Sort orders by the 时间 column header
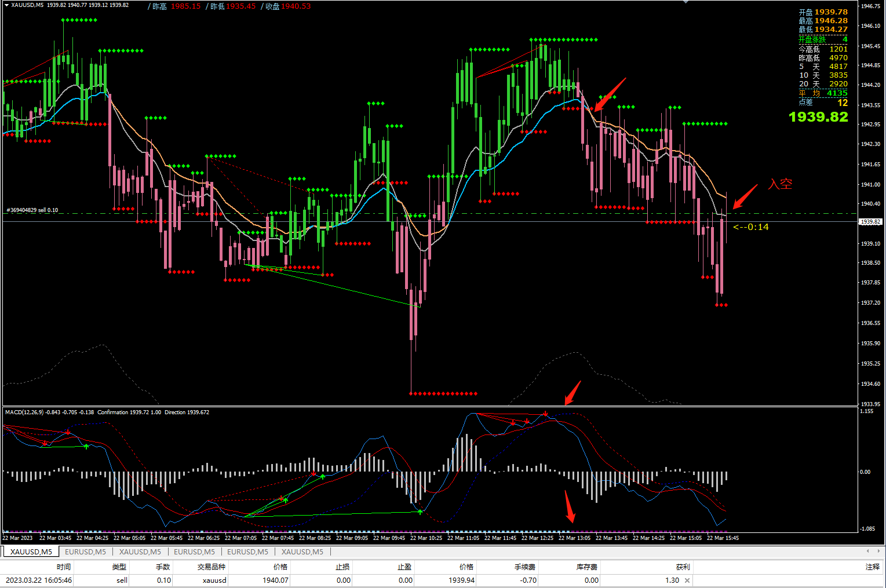 click(64, 567)
